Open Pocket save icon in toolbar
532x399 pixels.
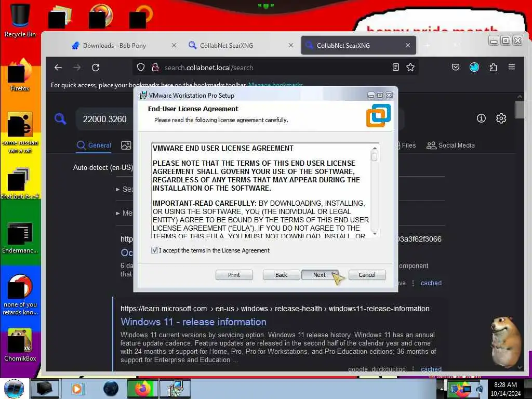click(456, 67)
